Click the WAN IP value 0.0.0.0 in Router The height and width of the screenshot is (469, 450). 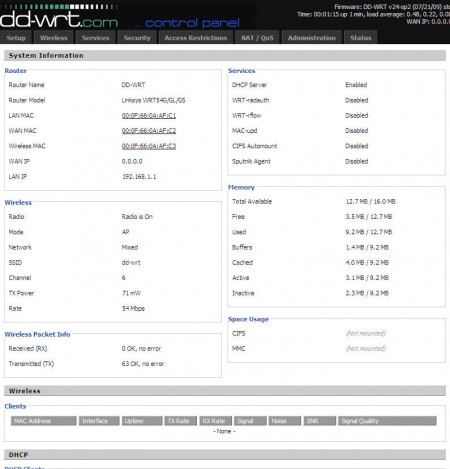point(132,162)
